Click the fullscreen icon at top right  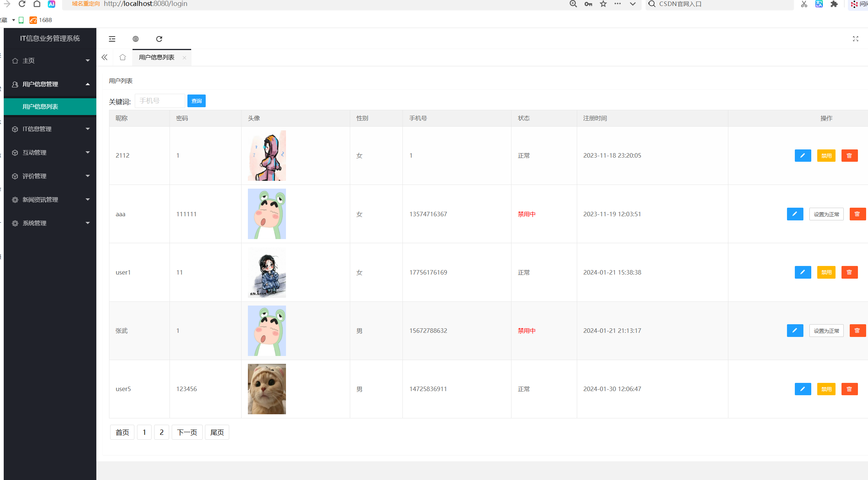(855, 39)
